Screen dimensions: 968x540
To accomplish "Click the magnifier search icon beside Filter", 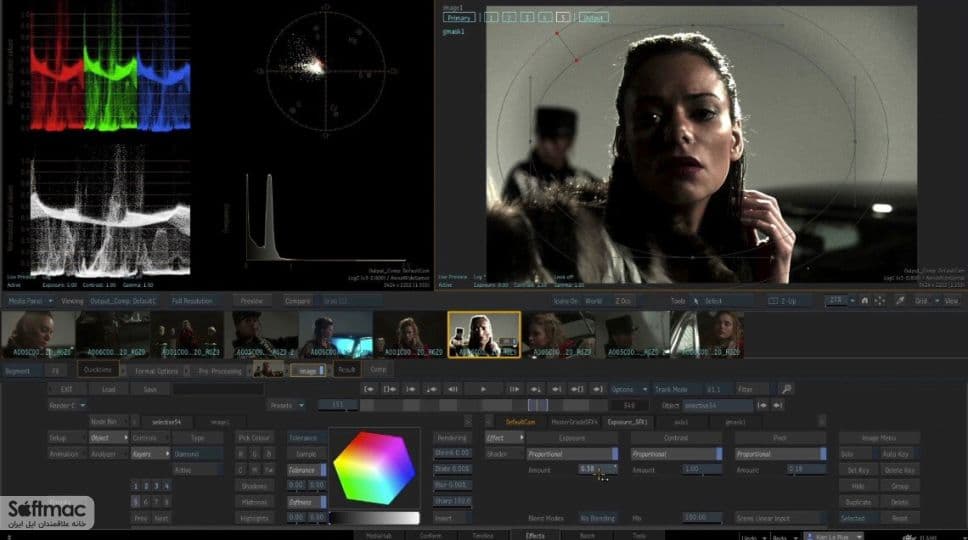I will pos(786,389).
